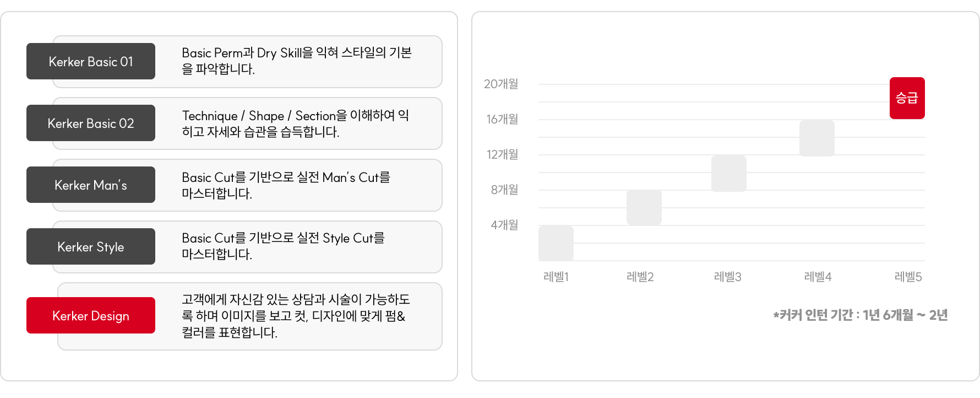
Task: Click the 커커 인턴 기간 footnote text
Action: pos(860,315)
